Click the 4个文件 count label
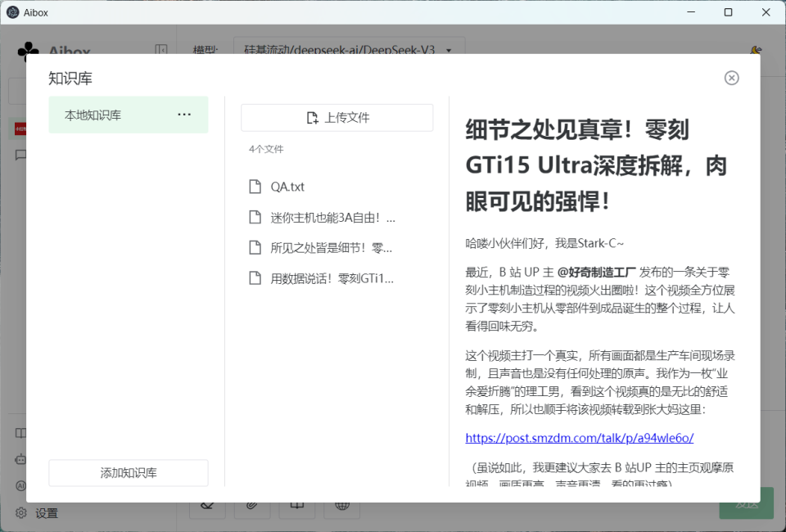The image size is (786, 532). pyautogui.click(x=266, y=149)
